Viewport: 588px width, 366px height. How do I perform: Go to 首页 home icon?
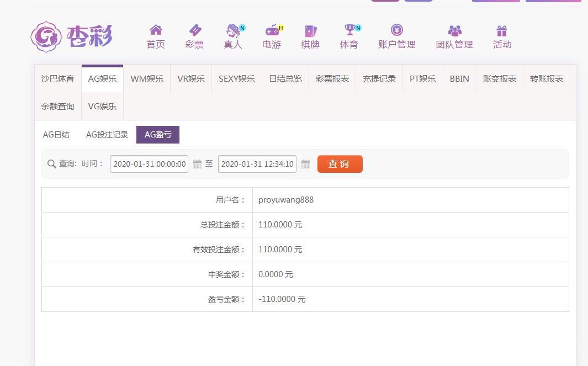click(156, 30)
